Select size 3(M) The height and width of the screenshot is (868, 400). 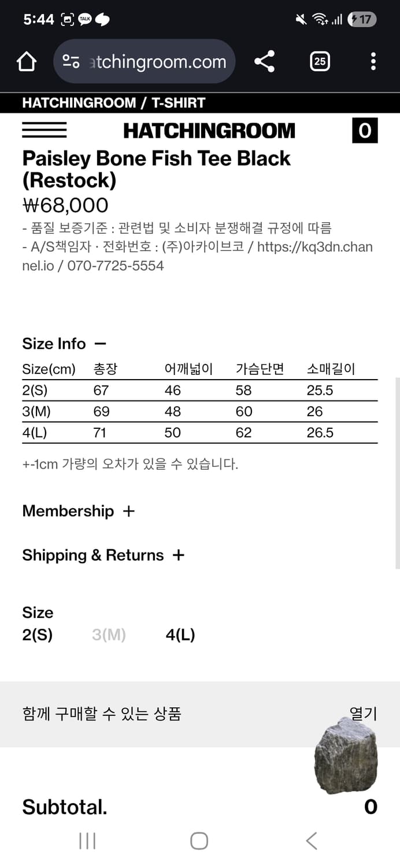coord(109,635)
